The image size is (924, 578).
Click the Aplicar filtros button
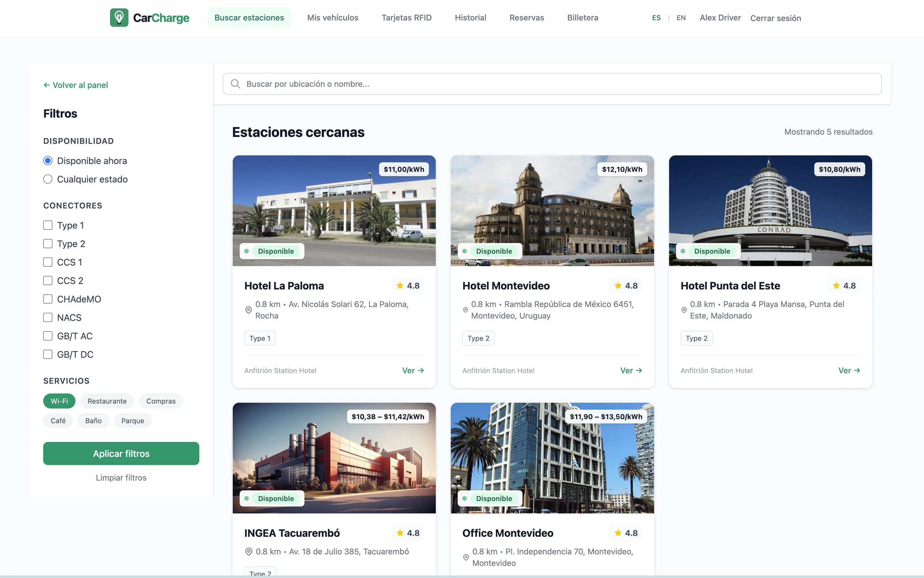point(121,453)
